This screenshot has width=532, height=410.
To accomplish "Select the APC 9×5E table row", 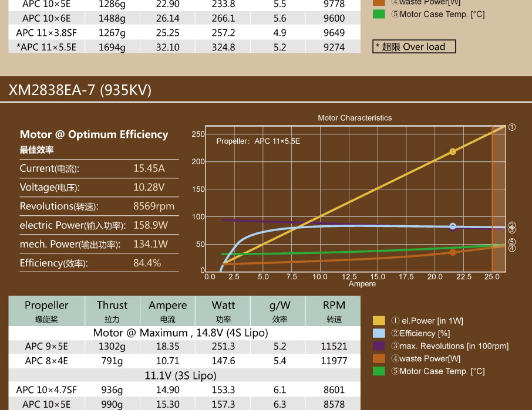I will (184, 346).
